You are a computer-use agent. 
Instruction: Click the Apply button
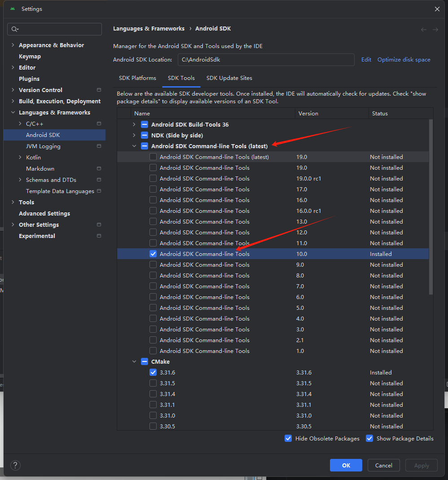(422, 465)
